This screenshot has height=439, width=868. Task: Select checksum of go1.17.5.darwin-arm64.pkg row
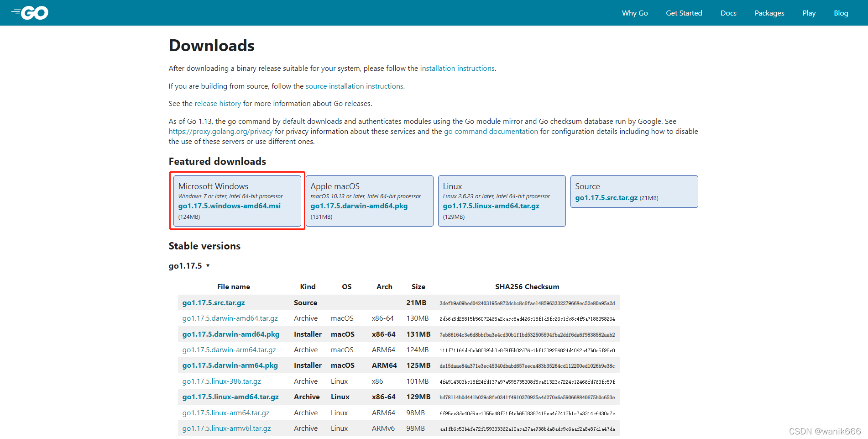[527, 366]
